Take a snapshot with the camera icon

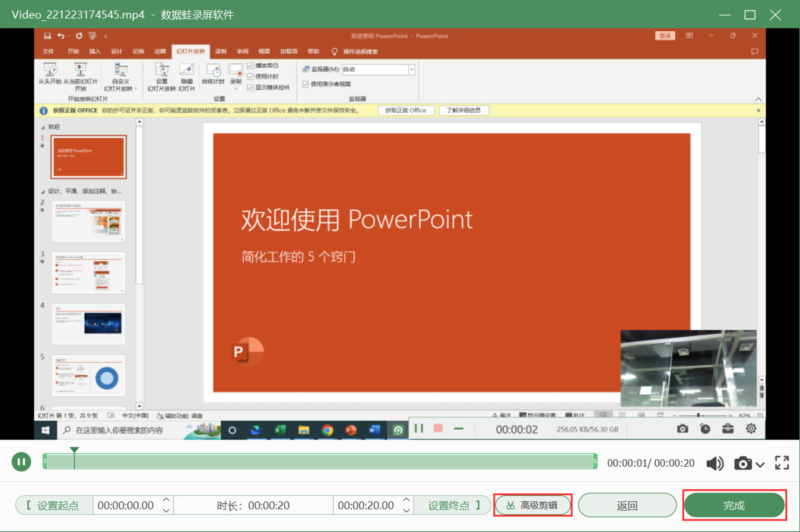[743, 463]
